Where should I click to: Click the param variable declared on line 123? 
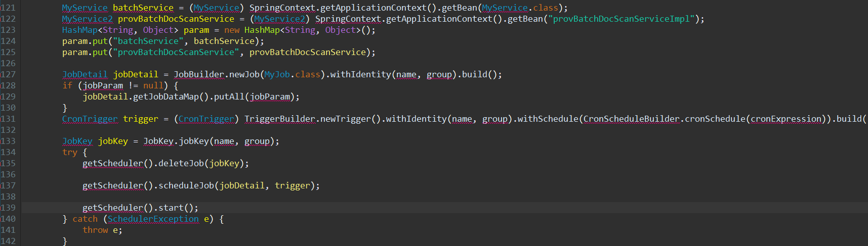pos(196,30)
